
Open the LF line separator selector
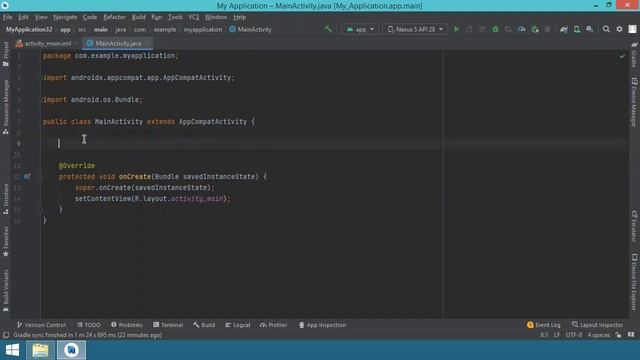pyautogui.click(x=557, y=335)
